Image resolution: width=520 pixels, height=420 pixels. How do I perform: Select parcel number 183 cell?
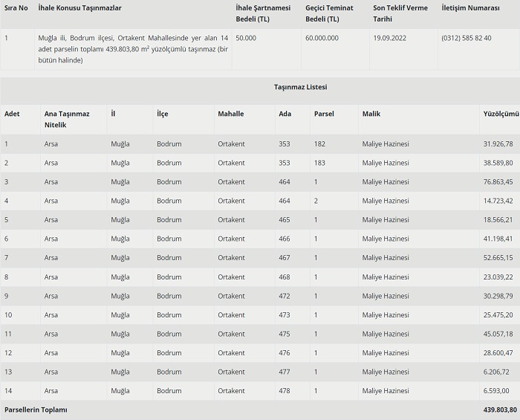point(319,163)
